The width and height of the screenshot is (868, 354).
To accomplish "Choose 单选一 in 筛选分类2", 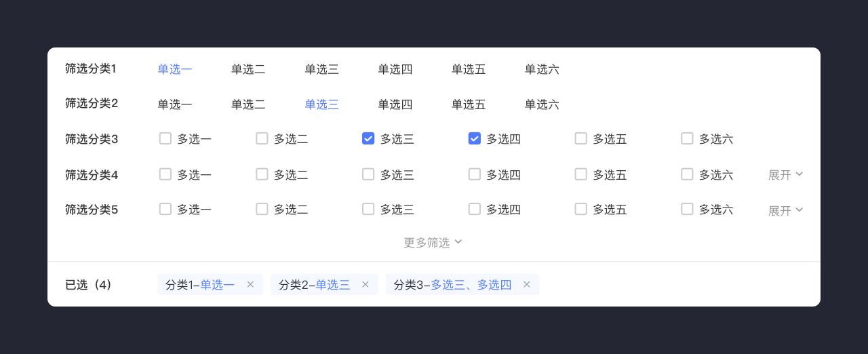I will (175, 104).
